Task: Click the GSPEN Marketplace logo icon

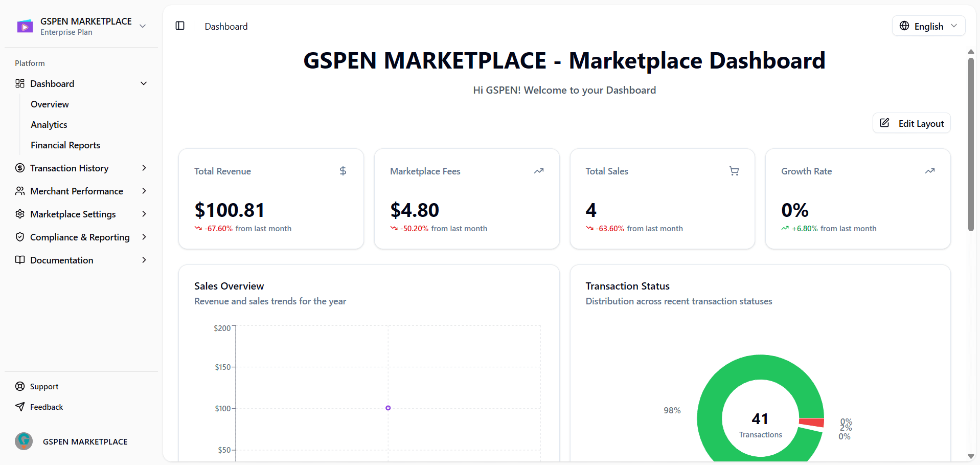Action: pyautogui.click(x=25, y=26)
